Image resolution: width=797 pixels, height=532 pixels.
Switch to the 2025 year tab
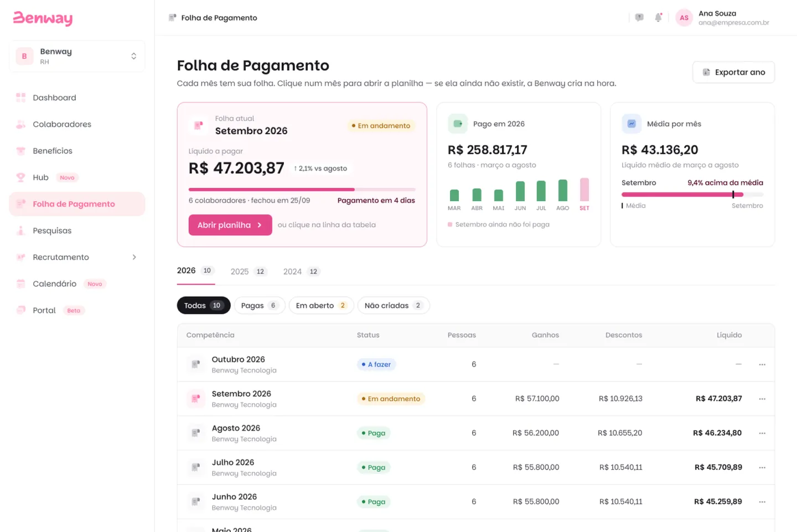249,271
